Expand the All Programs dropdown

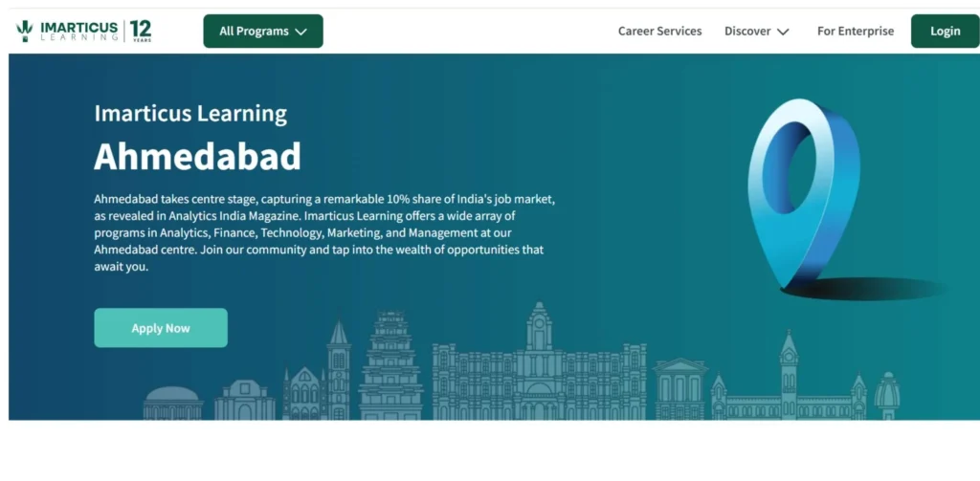point(262,31)
